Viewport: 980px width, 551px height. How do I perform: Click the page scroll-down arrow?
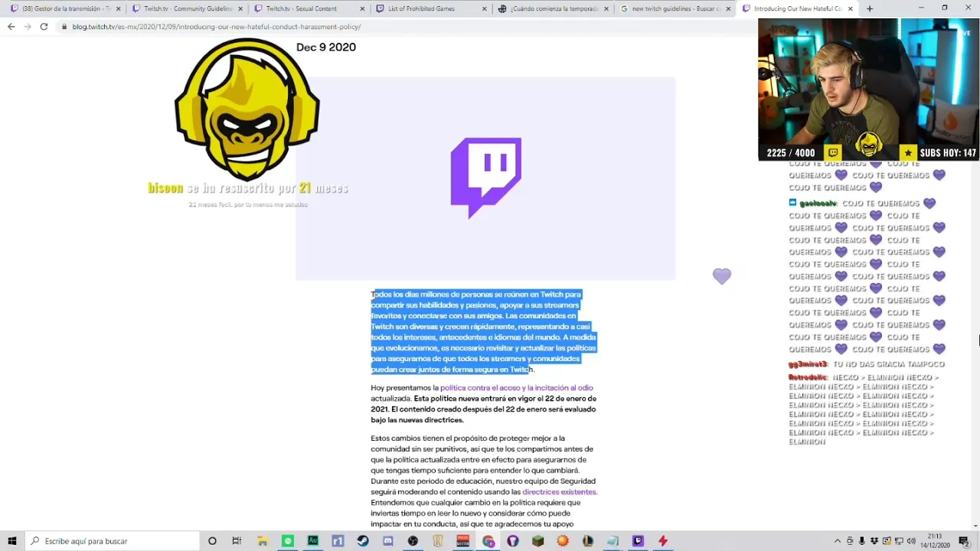(x=975, y=525)
